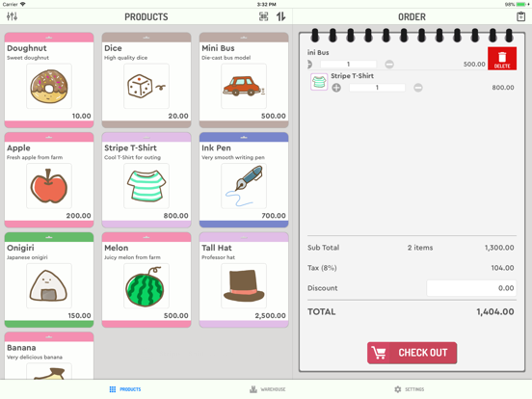Switch to the Products tab
Viewport: 532px width, 399px height.
(125, 389)
